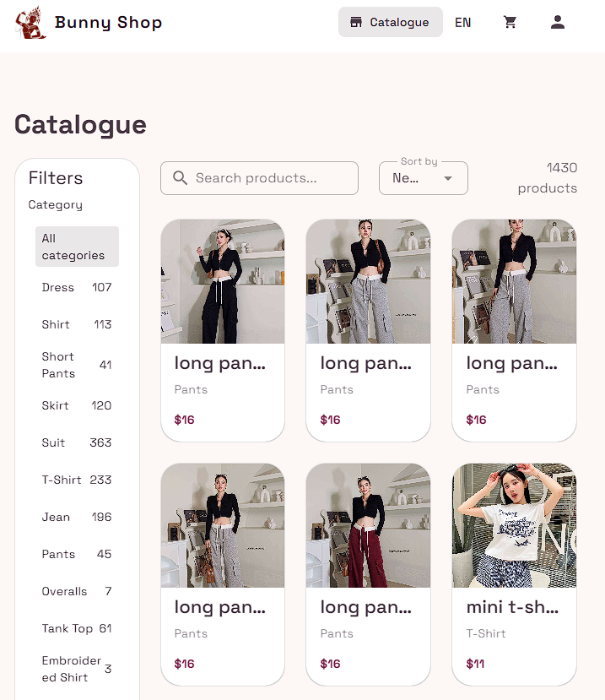The width and height of the screenshot is (605, 700).
Task: Open the user account profile icon
Action: click(557, 23)
